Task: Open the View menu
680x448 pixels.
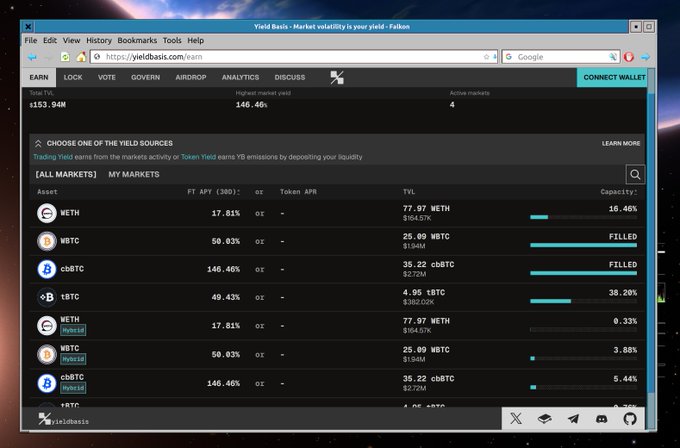Action: pyautogui.click(x=72, y=40)
